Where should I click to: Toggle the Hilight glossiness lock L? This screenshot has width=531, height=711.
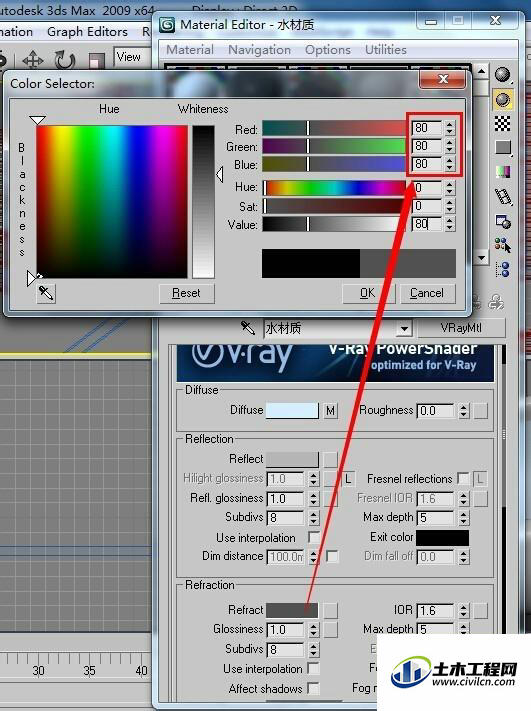[x=348, y=479]
